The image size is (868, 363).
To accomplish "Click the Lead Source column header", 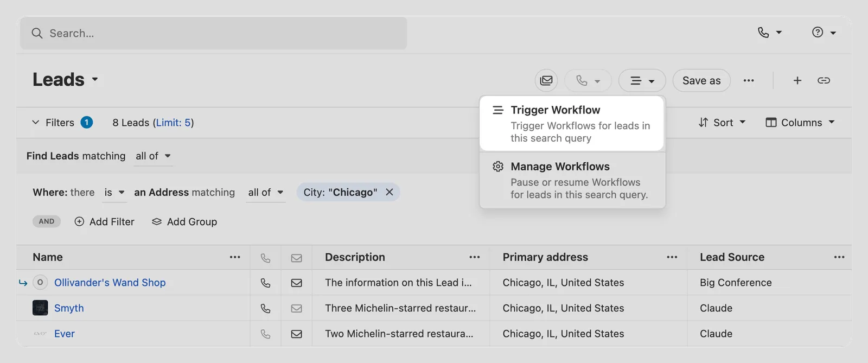I will click(x=732, y=257).
